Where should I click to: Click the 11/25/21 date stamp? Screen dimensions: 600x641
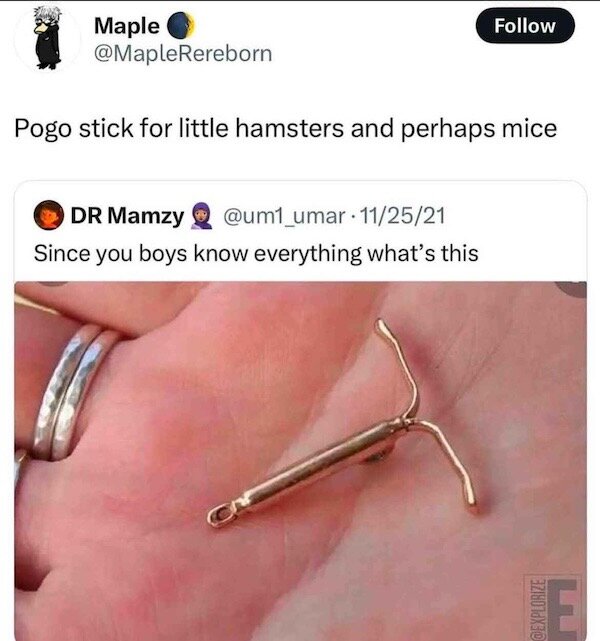click(402, 215)
